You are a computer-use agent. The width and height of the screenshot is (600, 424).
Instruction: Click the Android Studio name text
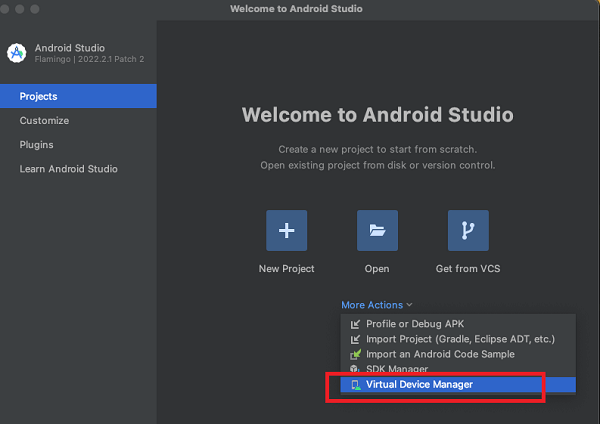[70, 48]
